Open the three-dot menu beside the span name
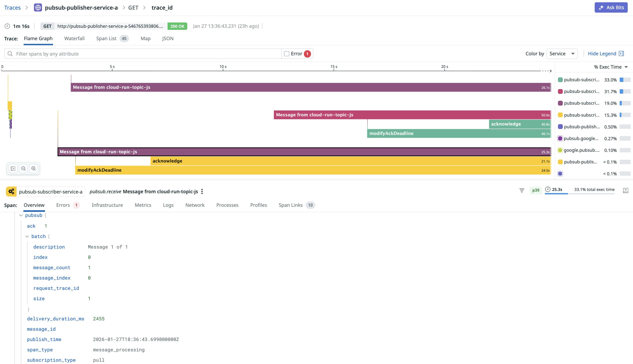The width and height of the screenshot is (633, 364). pos(202,191)
